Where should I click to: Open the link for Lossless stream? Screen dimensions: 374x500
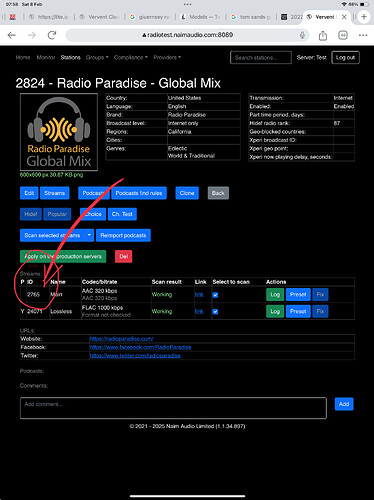(199, 311)
